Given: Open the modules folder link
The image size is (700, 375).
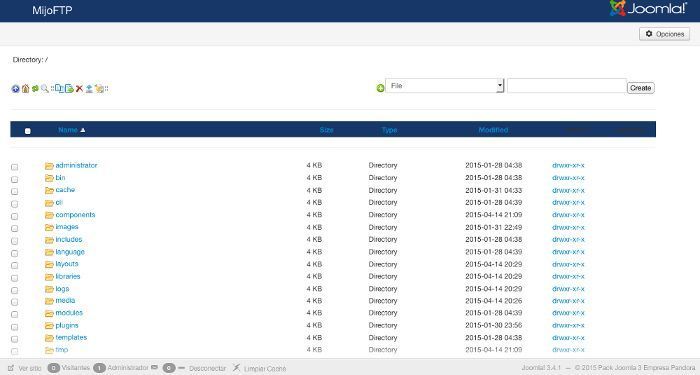Looking at the screenshot, I should point(69,313).
